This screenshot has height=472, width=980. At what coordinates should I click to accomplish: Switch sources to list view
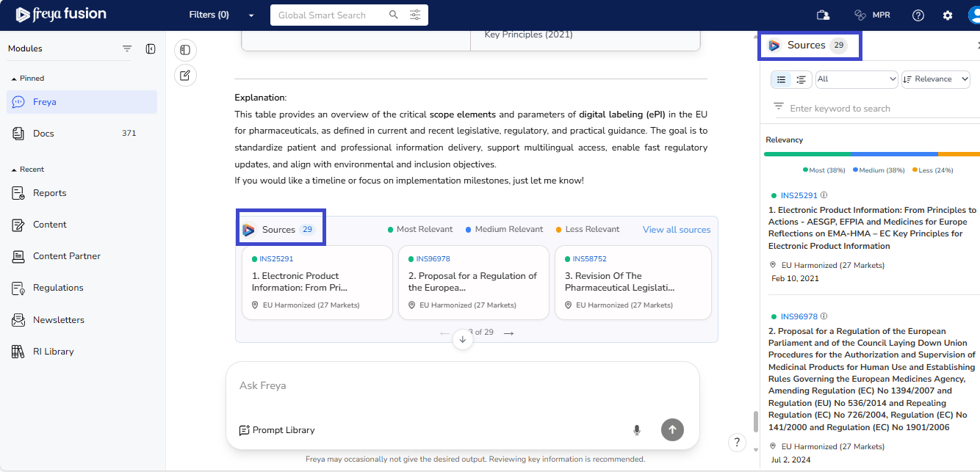point(782,79)
